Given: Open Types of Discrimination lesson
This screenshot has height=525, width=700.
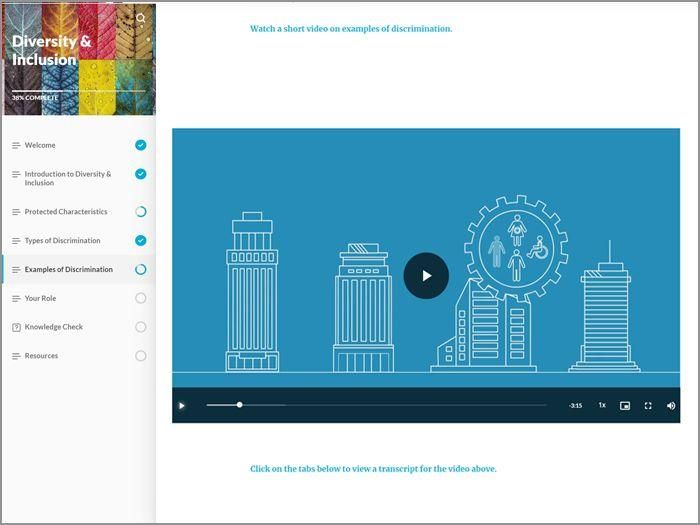Looking at the screenshot, I should [x=79, y=241].
